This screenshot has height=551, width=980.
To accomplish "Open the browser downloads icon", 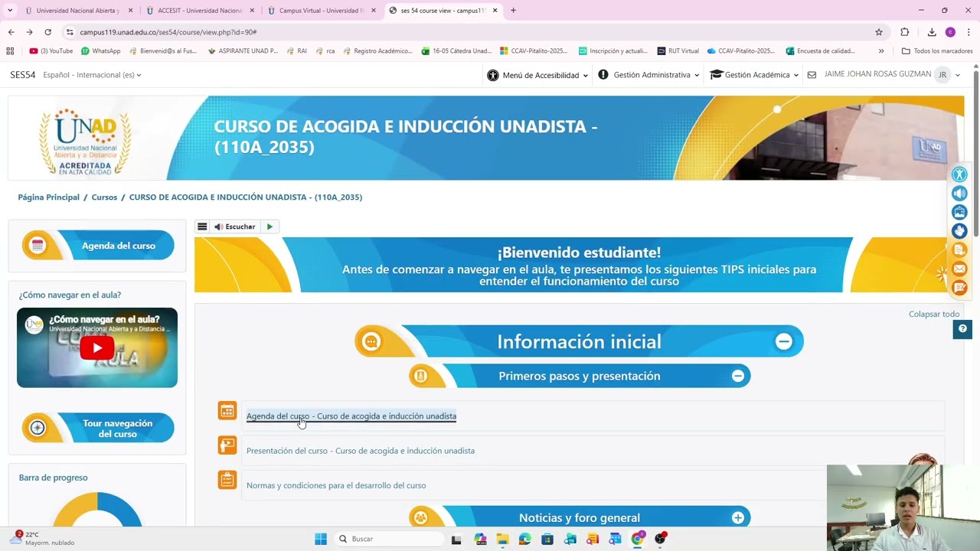I will (x=932, y=32).
